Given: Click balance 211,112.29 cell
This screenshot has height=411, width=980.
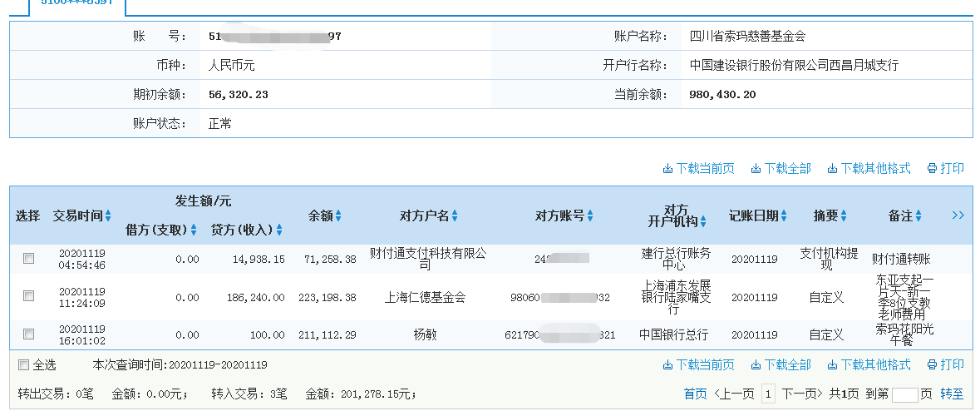Looking at the screenshot, I should coord(326,335).
